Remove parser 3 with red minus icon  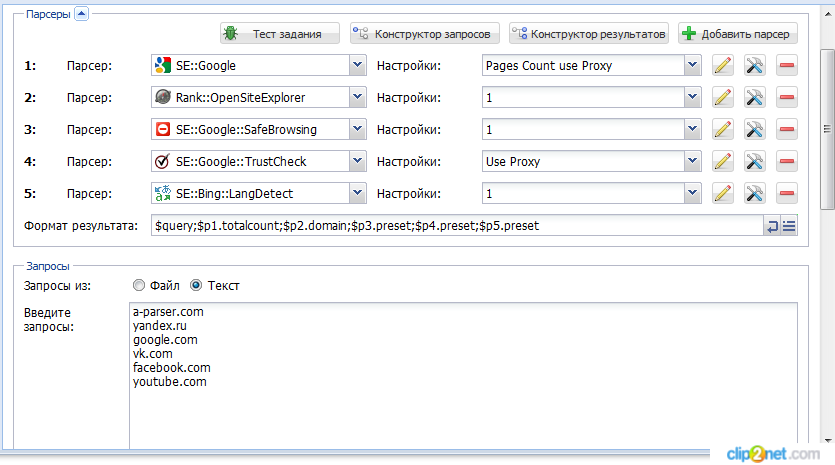(787, 130)
